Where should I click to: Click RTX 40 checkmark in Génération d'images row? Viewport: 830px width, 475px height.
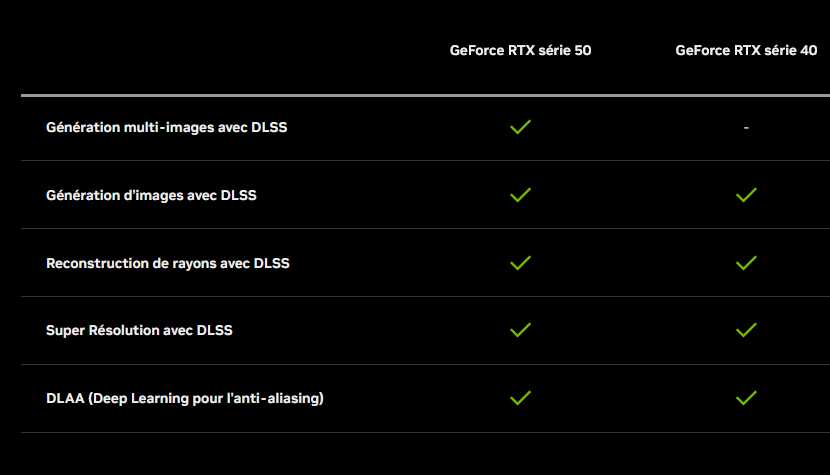[746, 195]
